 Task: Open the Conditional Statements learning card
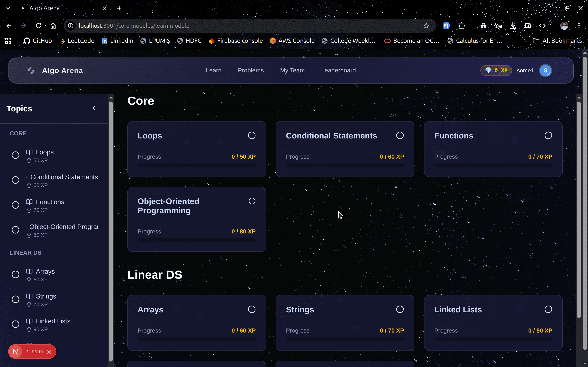pyautogui.click(x=331, y=135)
